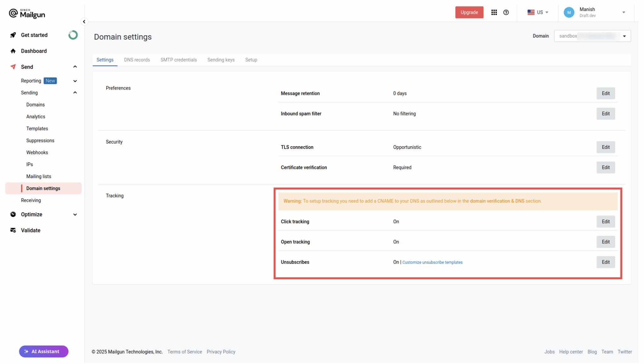This screenshot has width=644, height=364.
Task: Click Manish's avatar in the top bar
Action: pos(569,12)
